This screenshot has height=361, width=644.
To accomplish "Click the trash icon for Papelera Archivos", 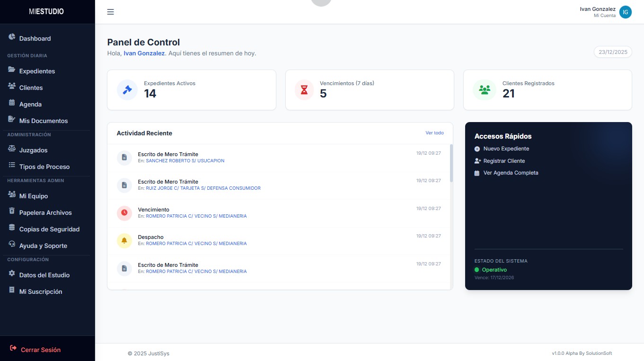I will (x=12, y=212).
